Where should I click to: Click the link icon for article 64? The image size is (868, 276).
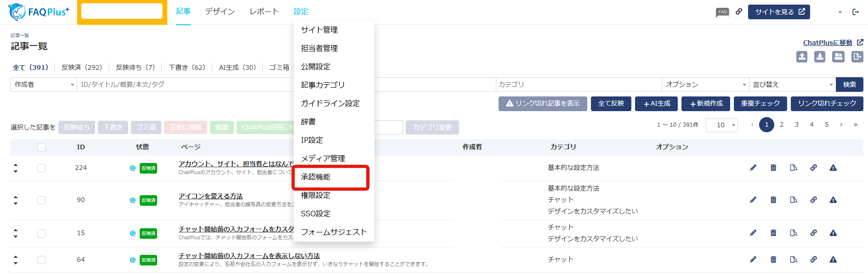813,259
